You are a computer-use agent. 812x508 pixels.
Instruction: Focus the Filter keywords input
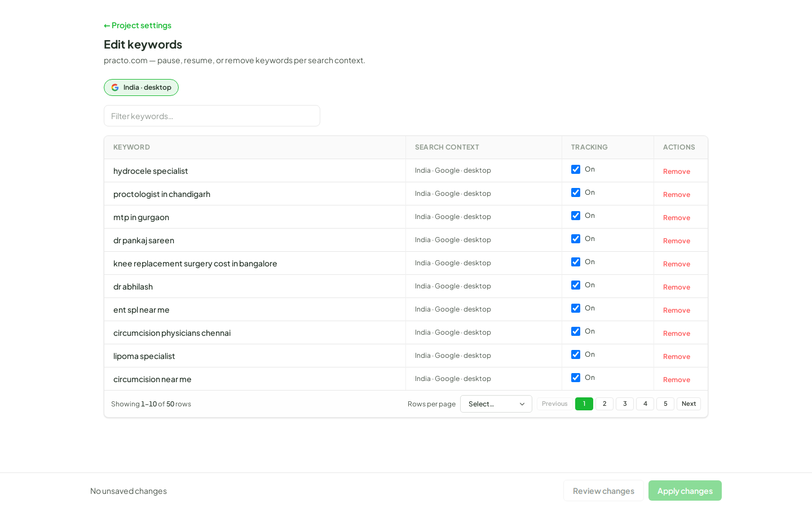coord(212,116)
